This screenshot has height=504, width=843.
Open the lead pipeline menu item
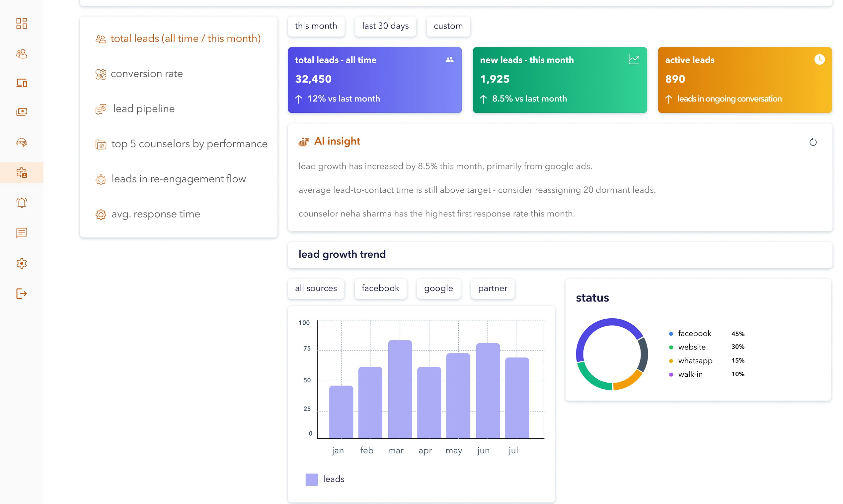(143, 109)
